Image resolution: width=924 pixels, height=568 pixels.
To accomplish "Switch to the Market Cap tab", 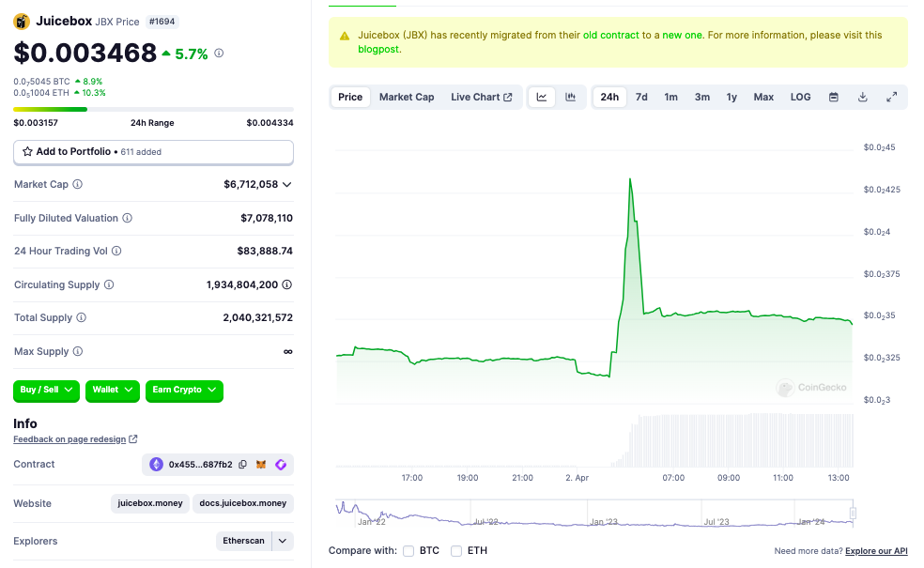I will click(406, 97).
